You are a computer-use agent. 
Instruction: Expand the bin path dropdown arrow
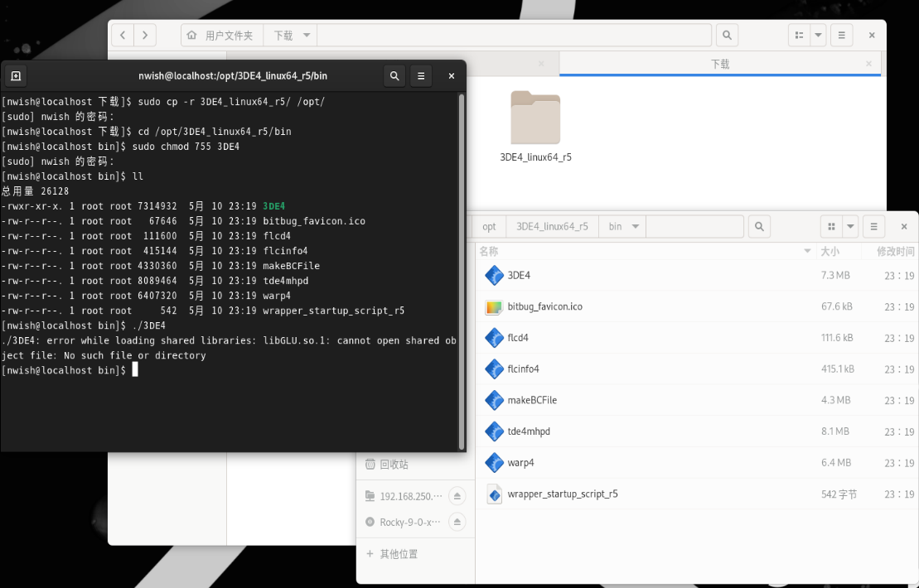pyautogui.click(x=636, y=226)
